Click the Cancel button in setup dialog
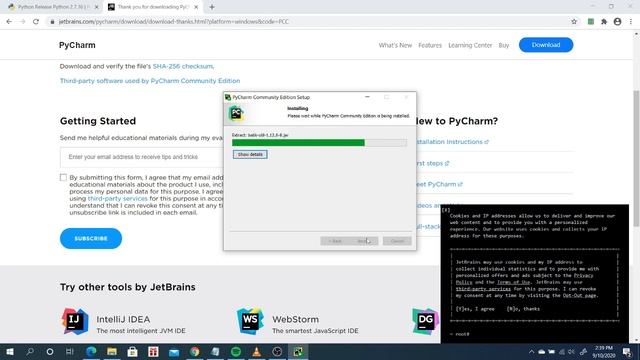The width and height of the screenshot is (640, 360). click(397, 241)
